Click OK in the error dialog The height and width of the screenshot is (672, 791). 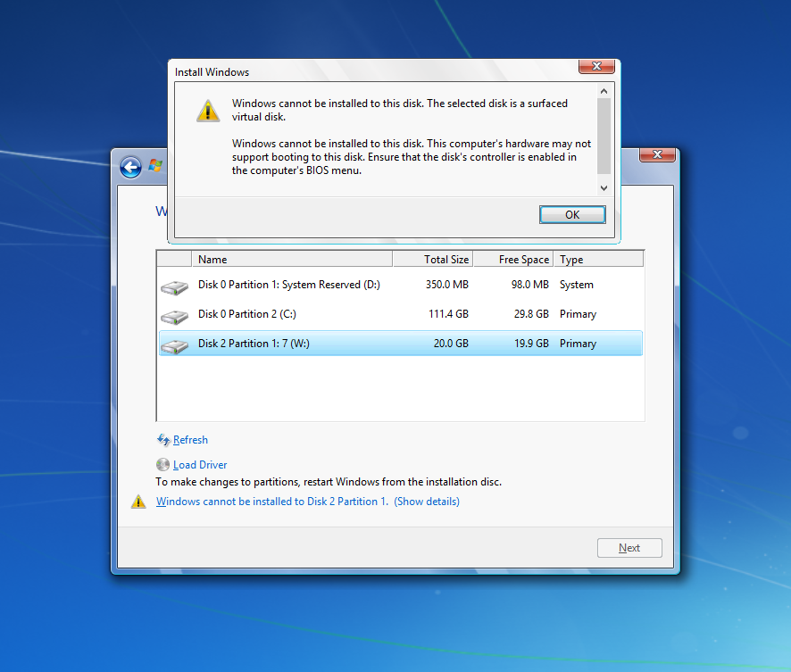(572, 215)
